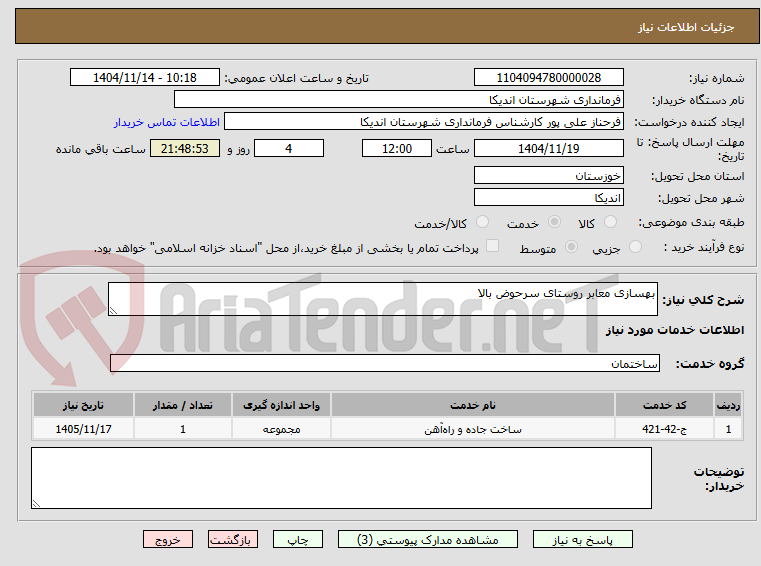Click service name cell ساخت جاده و راه‌آهن

pos(473,429)
